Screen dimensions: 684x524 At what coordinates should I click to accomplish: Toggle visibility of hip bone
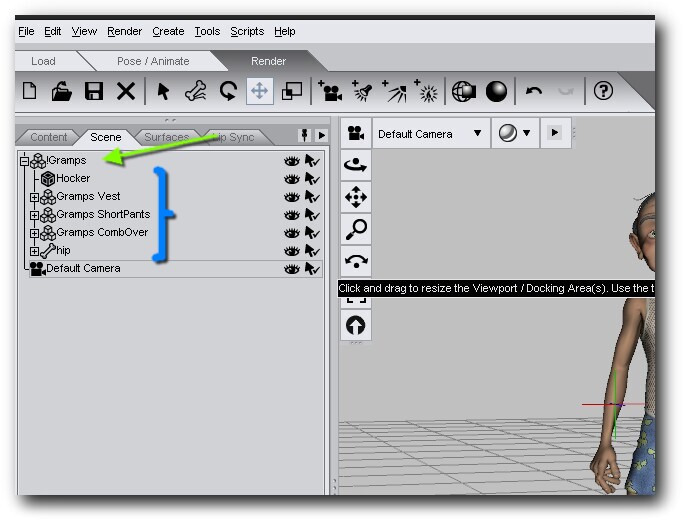point(291,251)
